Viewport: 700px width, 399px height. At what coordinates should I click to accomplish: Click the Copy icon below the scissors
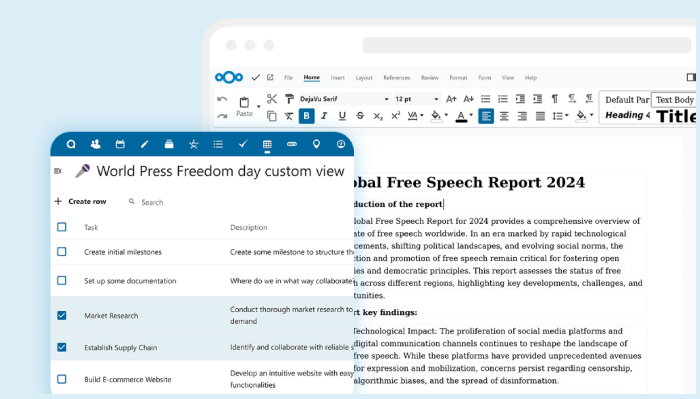pos(271,116)
